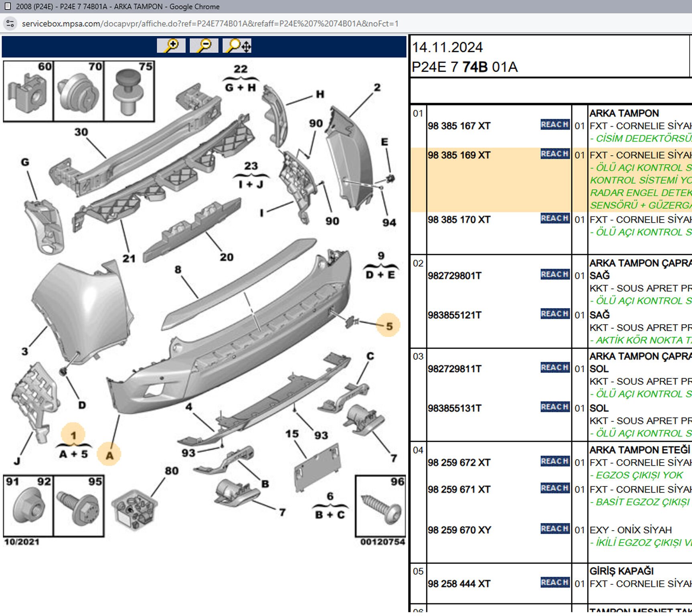The width and height of the screenshot is (692, 616).
Task: Select the zoom and pan magnifier tool
Action: tap(238, 46)
